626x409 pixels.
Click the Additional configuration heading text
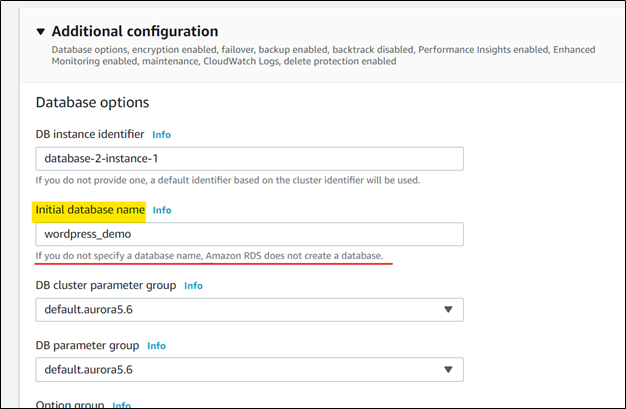pyautogui.click(x=135, y=32)
